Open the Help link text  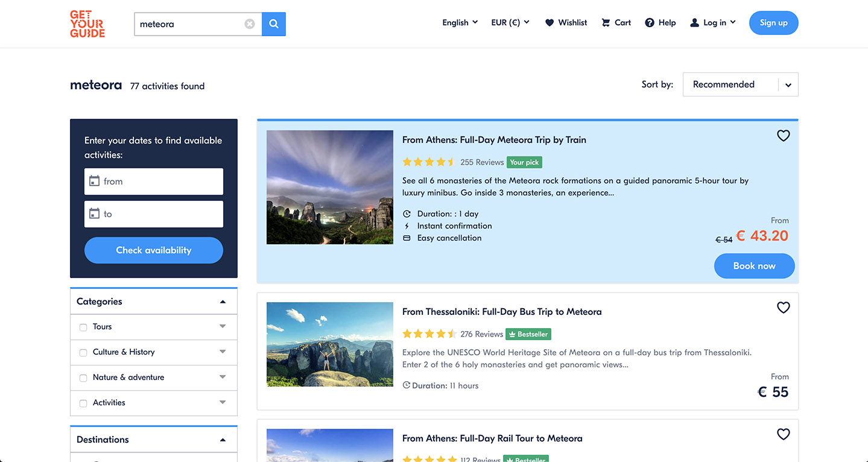[x=667, y=23]
